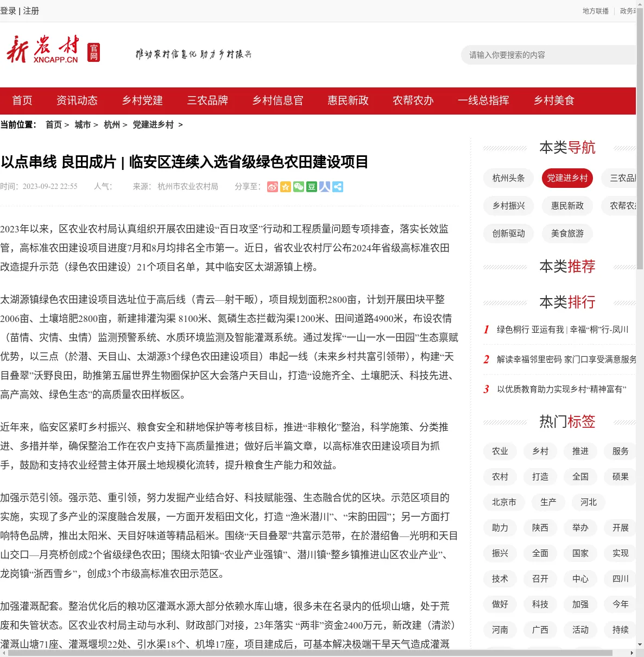Click the 国家 hot tag
Viewport: 644px width, 657px height.
[x=580, y=553]
